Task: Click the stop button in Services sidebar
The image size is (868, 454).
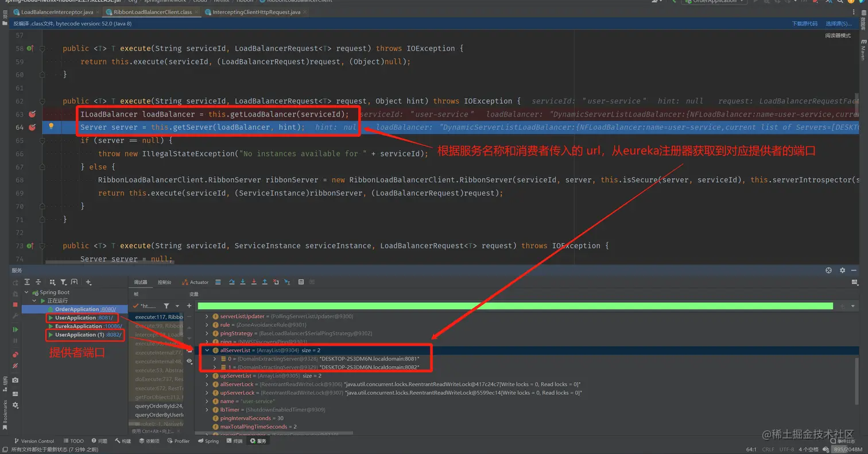Action: [15, 305]
